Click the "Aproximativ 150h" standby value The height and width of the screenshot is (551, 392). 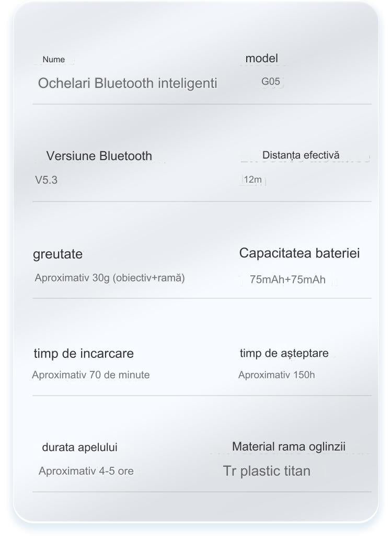click(276, 375)
